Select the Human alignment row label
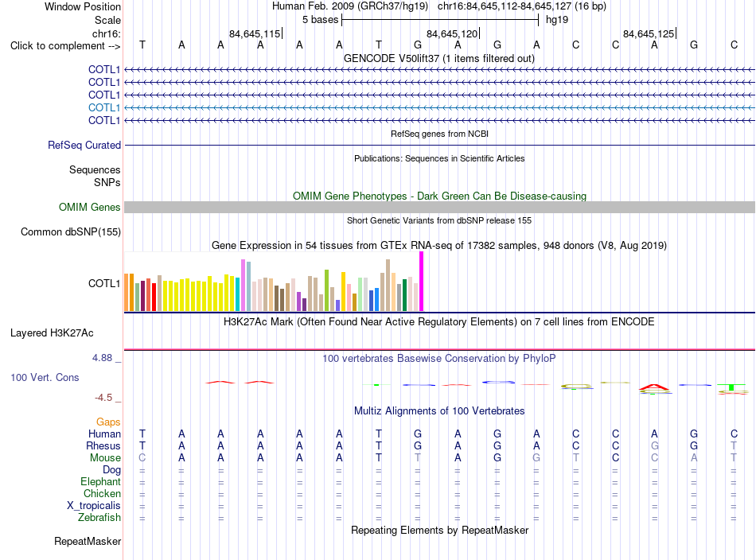 point(104,434)
